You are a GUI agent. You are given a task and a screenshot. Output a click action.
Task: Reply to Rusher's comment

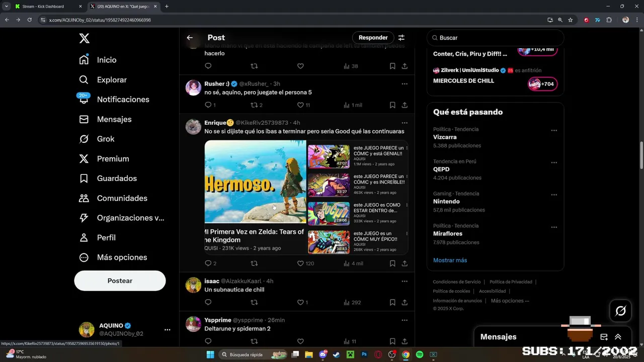click(x=208, y=105)
